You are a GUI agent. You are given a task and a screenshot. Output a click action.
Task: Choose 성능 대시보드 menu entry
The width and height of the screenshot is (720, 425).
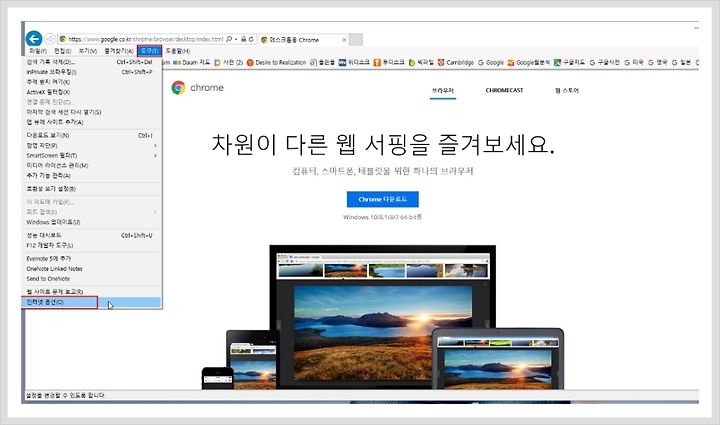(91, 235)
